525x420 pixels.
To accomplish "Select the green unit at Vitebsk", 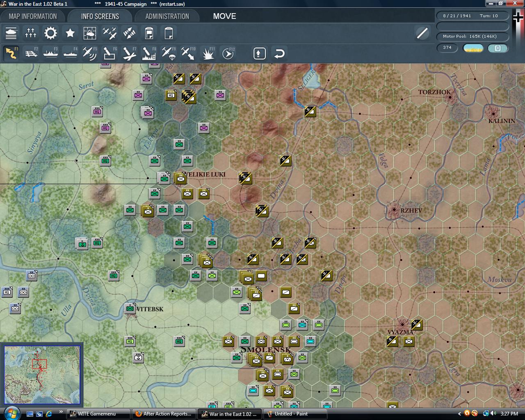I will tap(130, 308).
